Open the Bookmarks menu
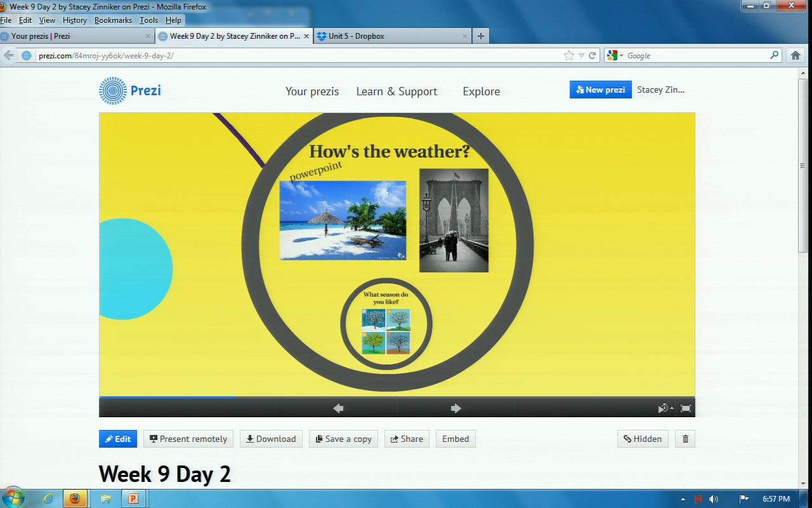 pyautogui.click(x=113, y=20)
